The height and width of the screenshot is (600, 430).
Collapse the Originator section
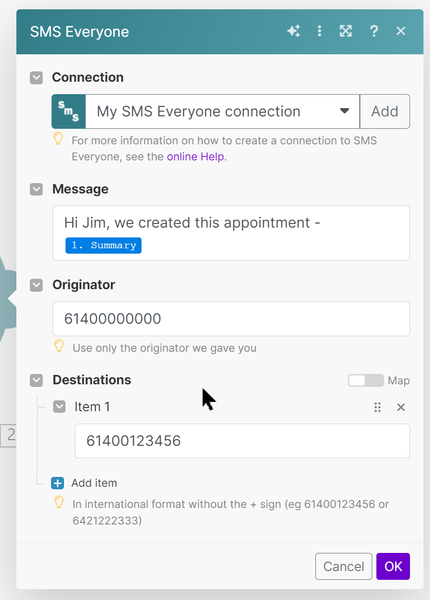(x=36, y=285)
